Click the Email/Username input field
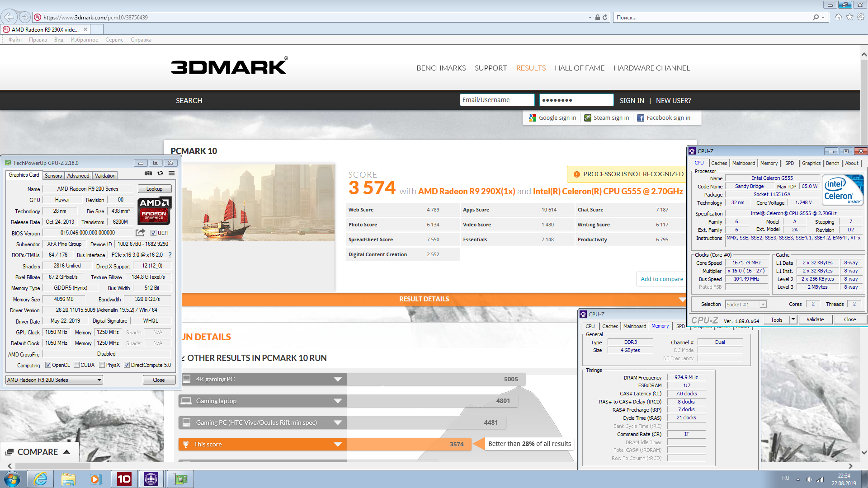 pos(497,100)
